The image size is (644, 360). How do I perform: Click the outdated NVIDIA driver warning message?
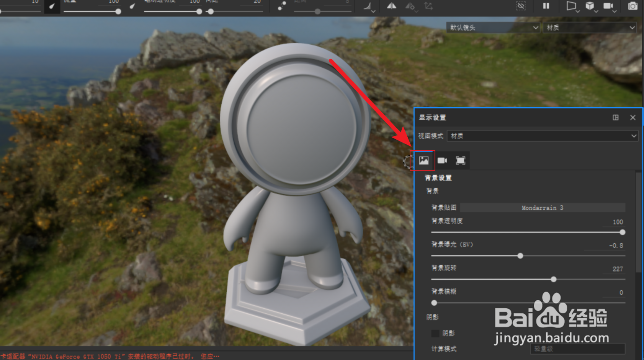pos(110,357)
